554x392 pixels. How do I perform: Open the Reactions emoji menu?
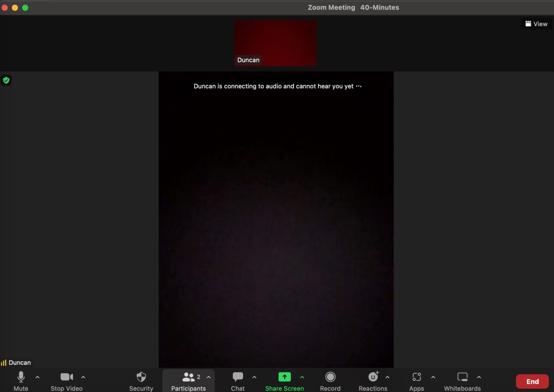coord(373,380)
